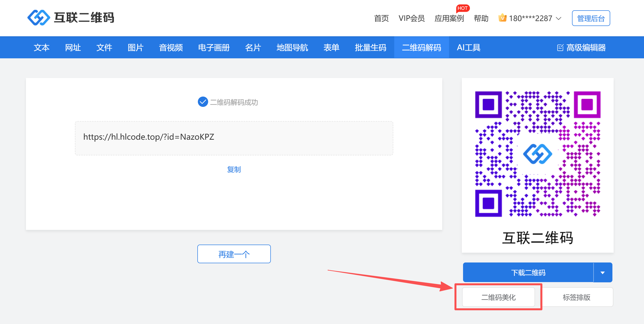Click the decoded URL text box
644x324 pixels.
pos(234,138)
